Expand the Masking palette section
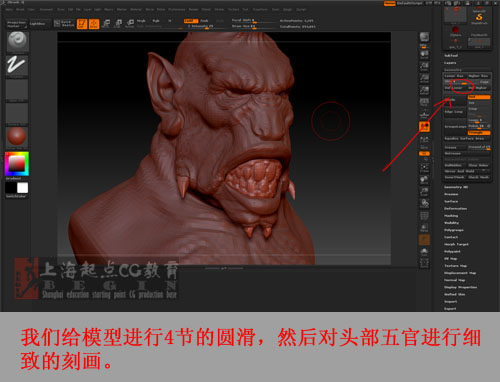Image resolution: width=500 pixels, height=382 pixels. (x=451, y=216)
